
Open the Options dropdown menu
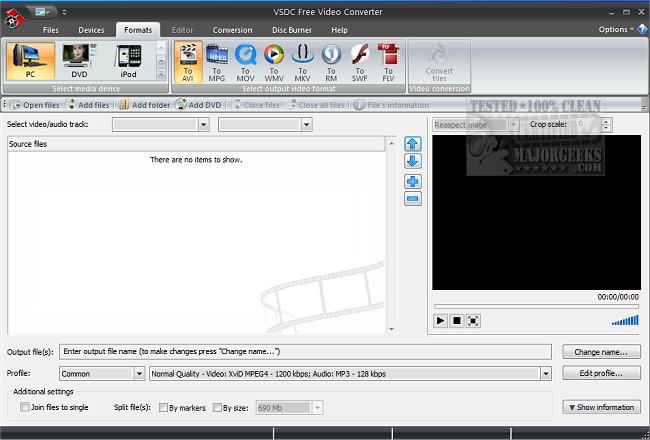click(616, 29)
